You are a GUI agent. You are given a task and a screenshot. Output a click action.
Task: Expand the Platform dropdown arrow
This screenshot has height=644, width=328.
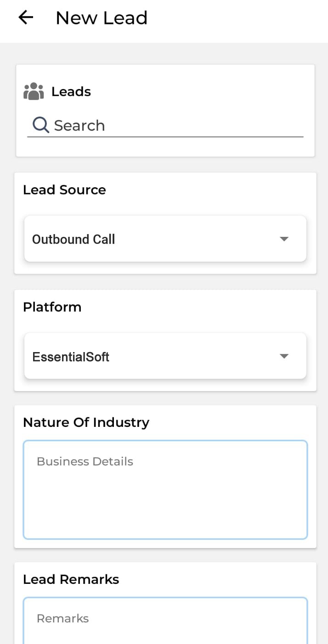284,356
